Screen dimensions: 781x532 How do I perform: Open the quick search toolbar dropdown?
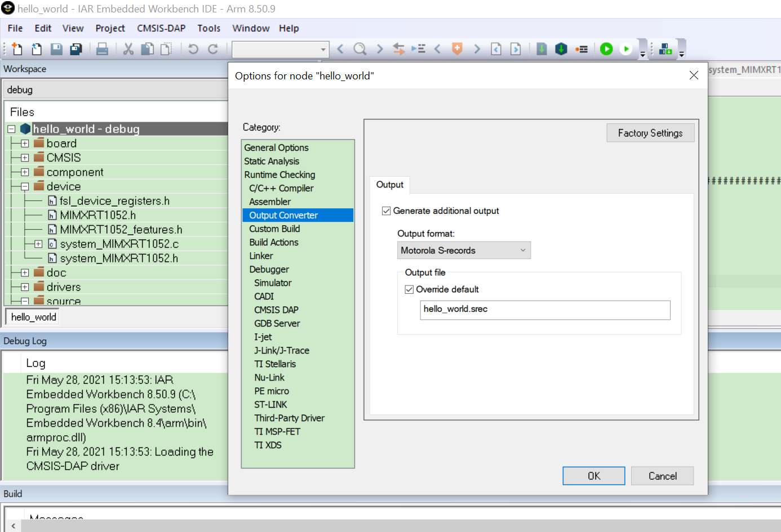coord(323,50)
